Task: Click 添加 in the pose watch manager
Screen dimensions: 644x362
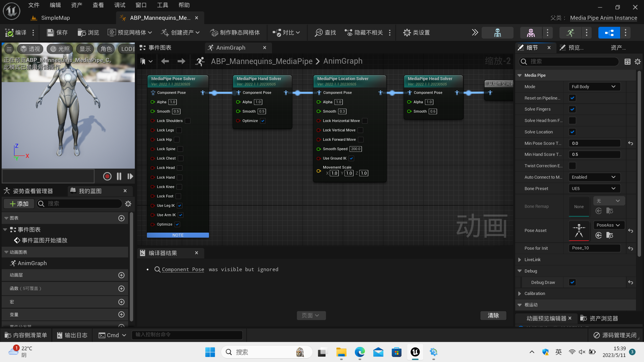Action: coord(19,203)
